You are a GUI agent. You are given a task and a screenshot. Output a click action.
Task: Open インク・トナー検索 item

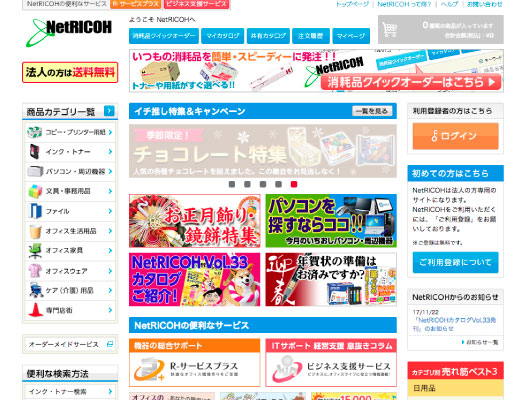pos(70,391)
